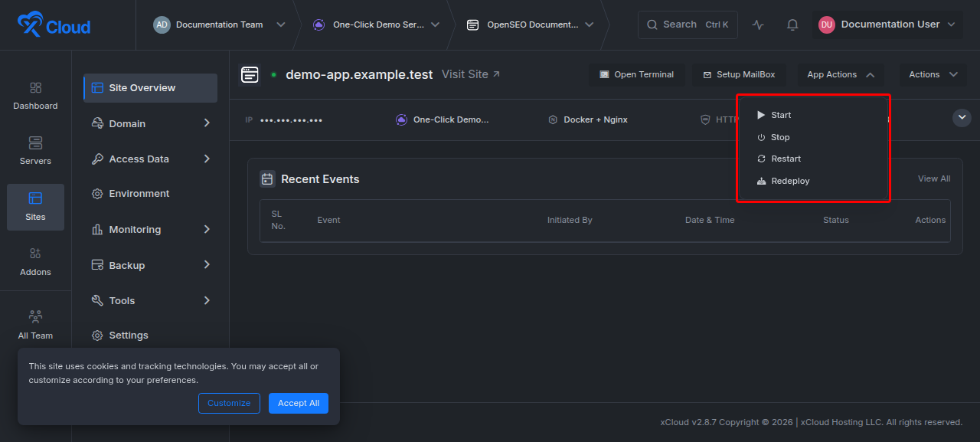Click the masked IP address value
980x442 pixels.
tap(291, 120)
